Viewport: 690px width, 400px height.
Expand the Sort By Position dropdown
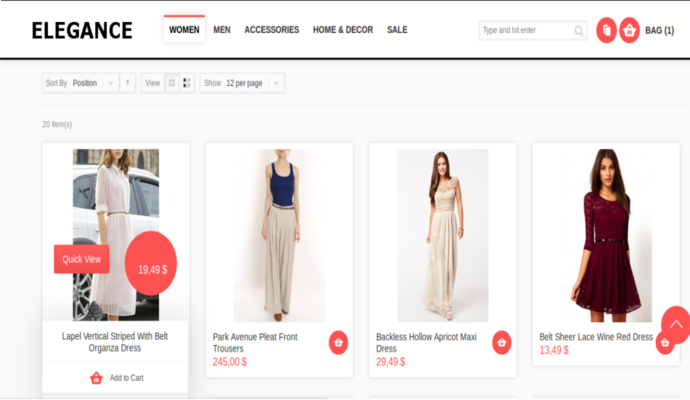(81, 83)
